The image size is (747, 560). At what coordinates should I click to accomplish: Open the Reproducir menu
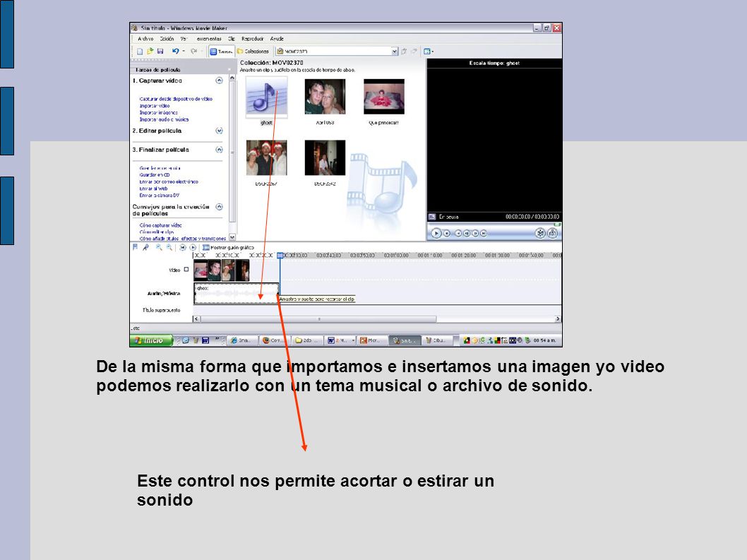(x=253, y=39)
